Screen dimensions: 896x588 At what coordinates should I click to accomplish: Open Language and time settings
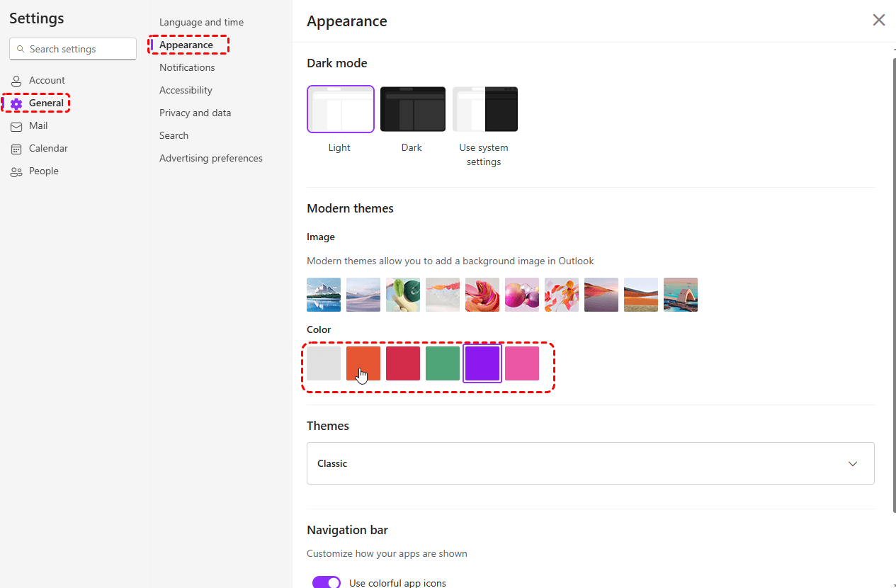tap(201, 23)
